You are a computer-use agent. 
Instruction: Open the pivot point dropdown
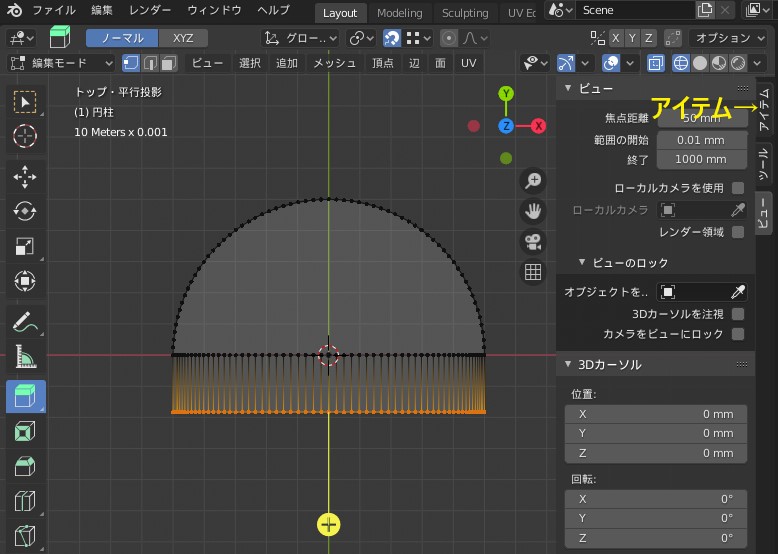361,38
